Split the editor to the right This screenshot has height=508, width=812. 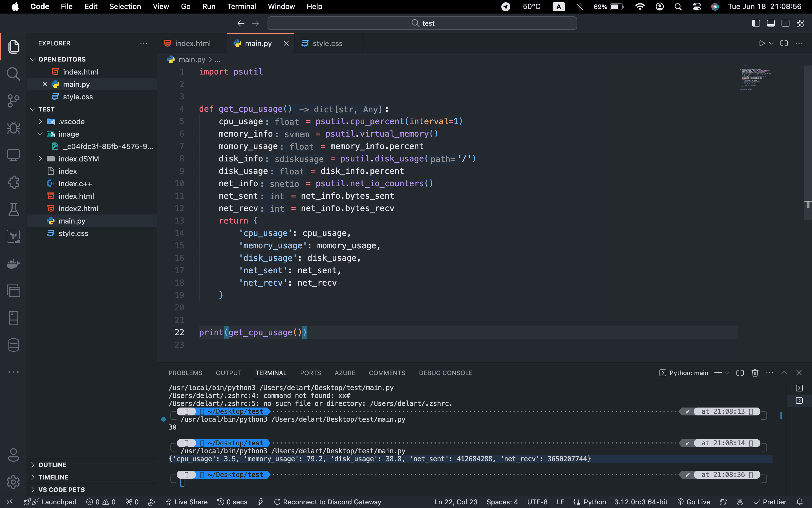pos(784,43)
